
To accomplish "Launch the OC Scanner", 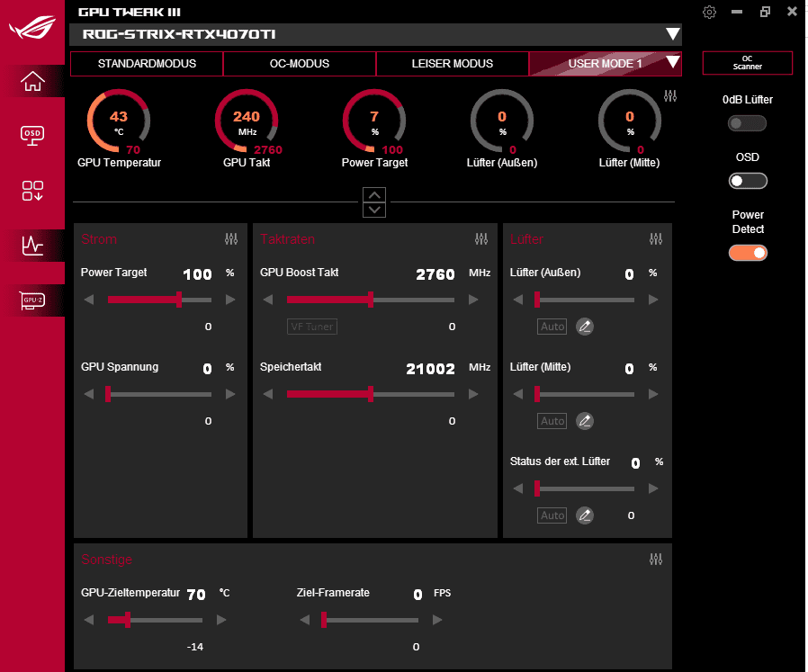I will pos(747,63).
